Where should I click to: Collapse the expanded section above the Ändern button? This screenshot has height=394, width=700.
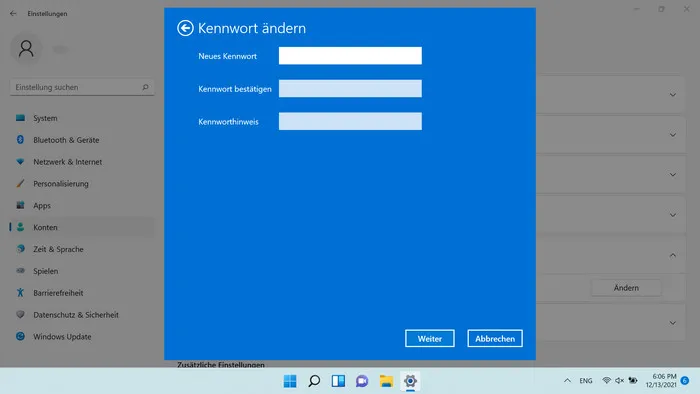point(672,255)
